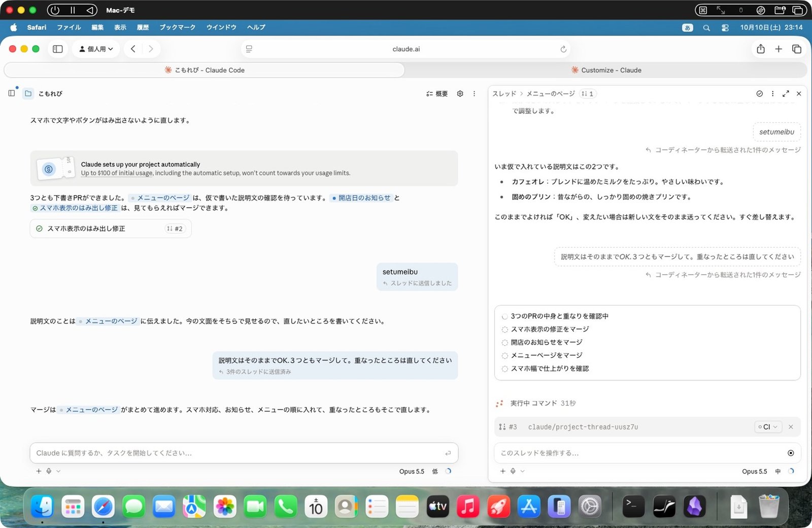The height and width of the screenshot is (528, 812).
Task: Add attachment in the thread input
Action: point(503,471)
